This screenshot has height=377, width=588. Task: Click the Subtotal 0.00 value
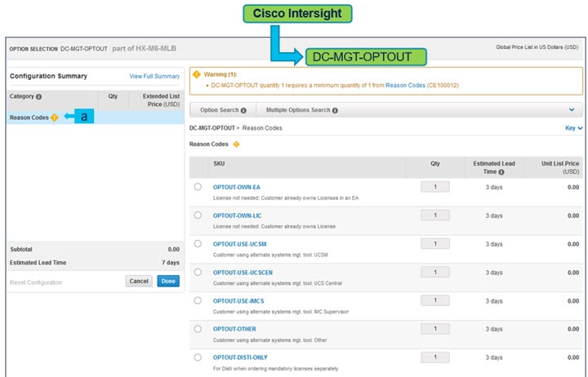pos(174,249)
